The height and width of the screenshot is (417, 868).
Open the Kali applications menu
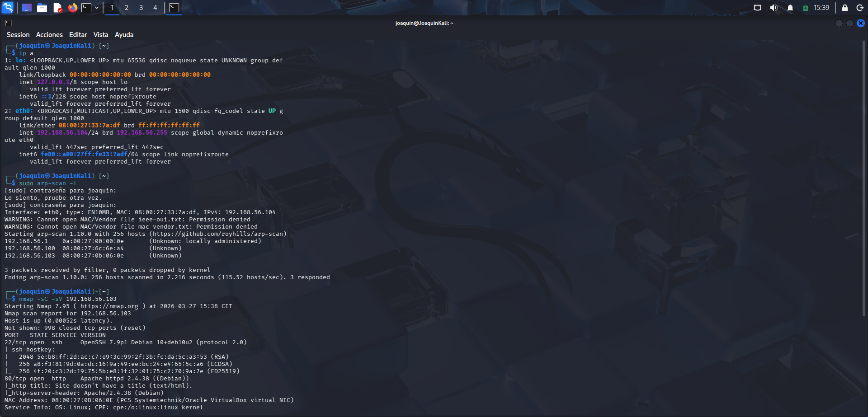(x=8, y=8)
